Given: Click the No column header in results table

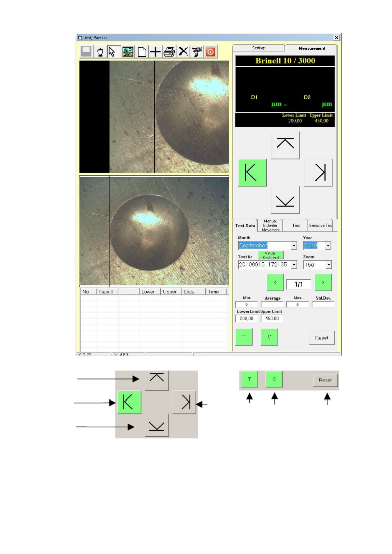Looking at the screenshot, I should tap(89, 292).
